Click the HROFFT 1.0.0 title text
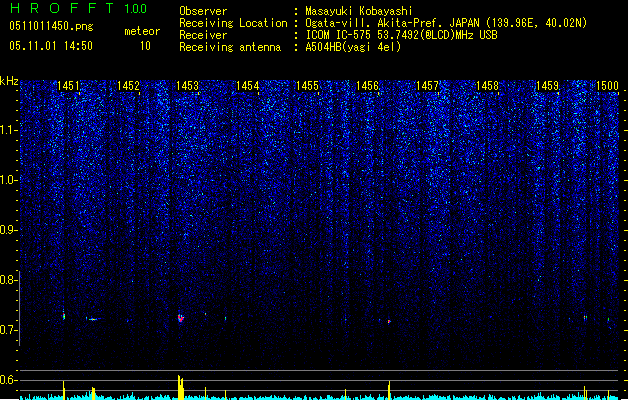The height and width of the screenshot is (400, 629). point(79,8)
